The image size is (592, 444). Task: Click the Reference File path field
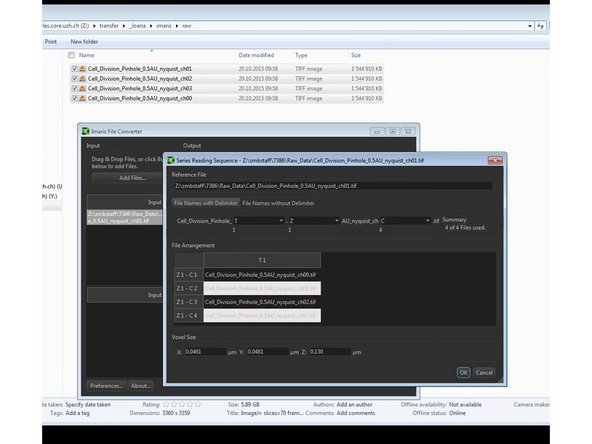point(333,186)
